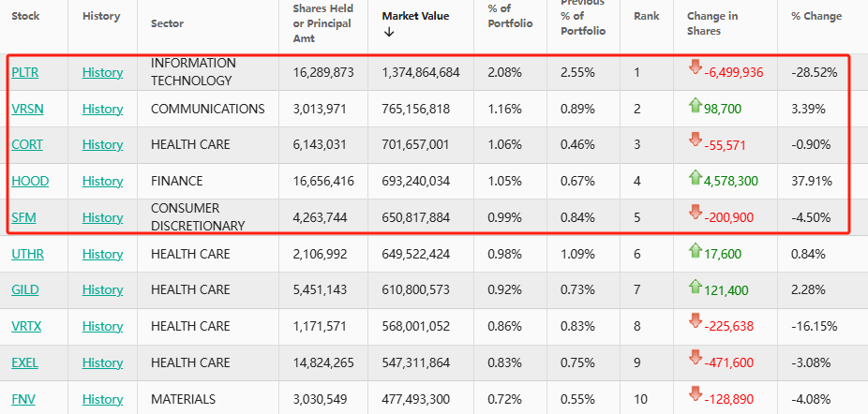The height and width of the screenshot is (414, 868).
Task: Open the PLTR stock ticker link
Action: click(x=26, y=72)
